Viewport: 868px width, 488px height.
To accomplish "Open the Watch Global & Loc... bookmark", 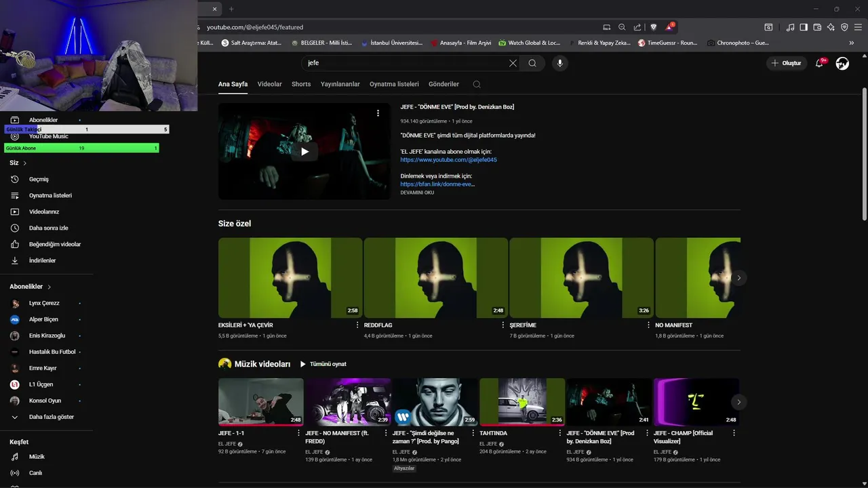I will tap(530, 43).
